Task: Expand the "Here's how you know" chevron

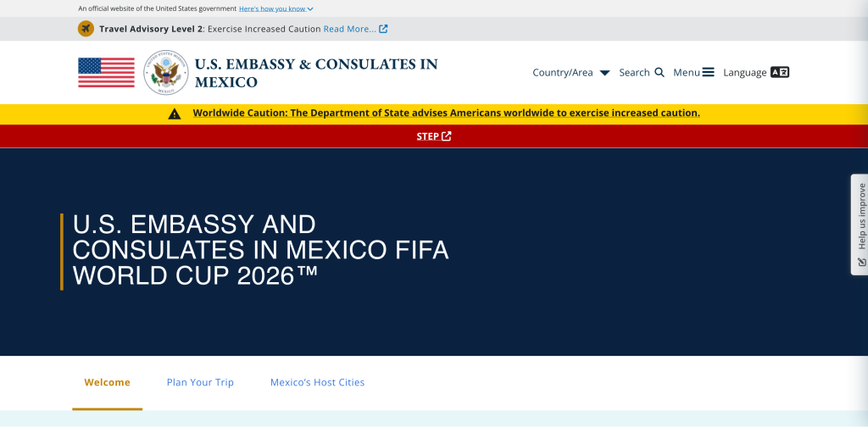Action: tap(310, 8)
